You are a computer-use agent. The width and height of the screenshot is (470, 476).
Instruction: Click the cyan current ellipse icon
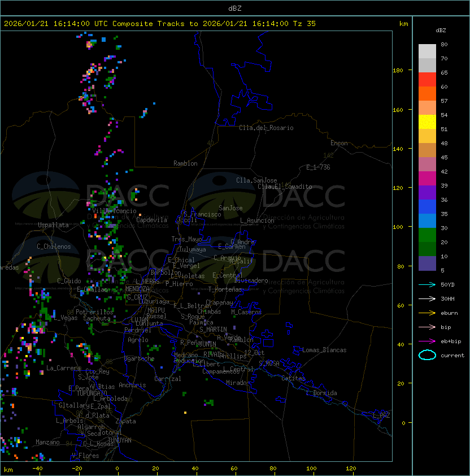click(x=427, y=355)
